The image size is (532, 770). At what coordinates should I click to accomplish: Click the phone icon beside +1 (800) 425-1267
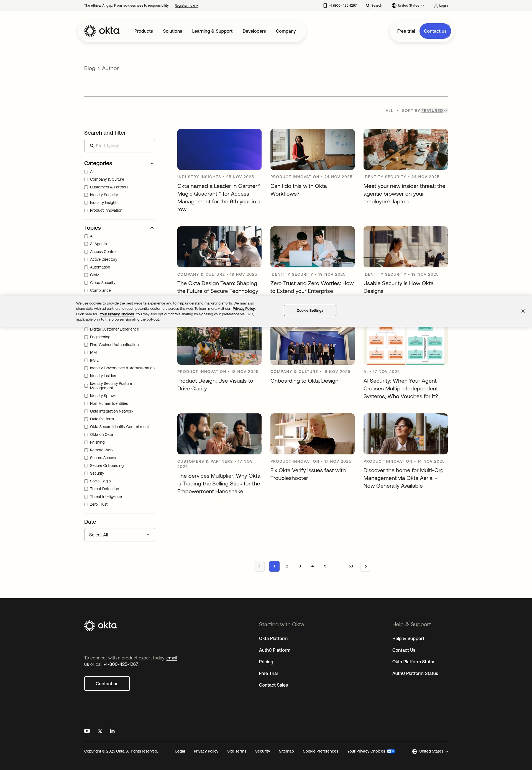point(325,6)
